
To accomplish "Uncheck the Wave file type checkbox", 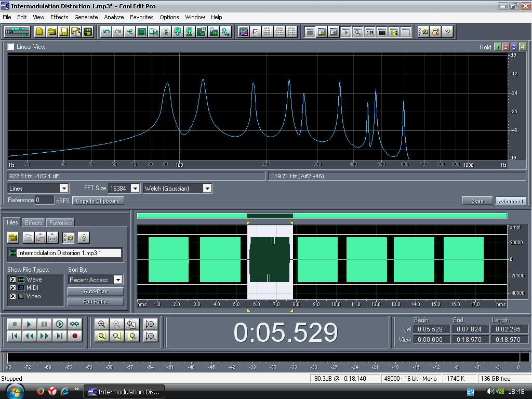I will (12, 280).
